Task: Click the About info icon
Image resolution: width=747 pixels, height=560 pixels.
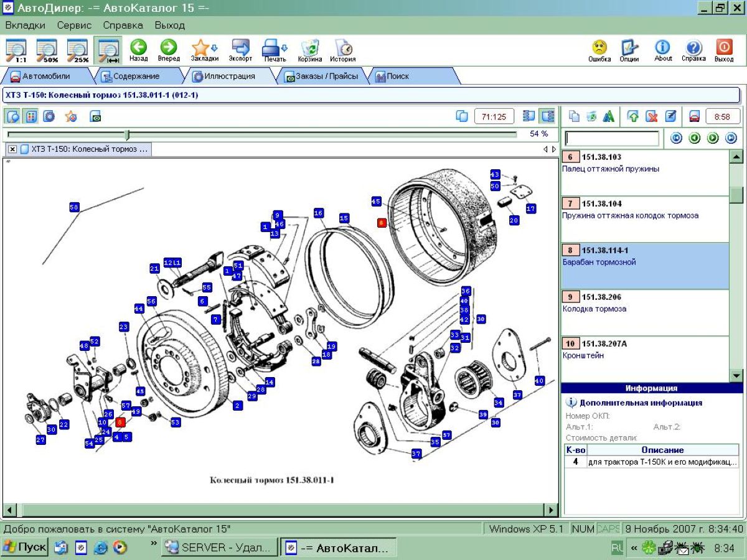Action: [x=663, y=50]
